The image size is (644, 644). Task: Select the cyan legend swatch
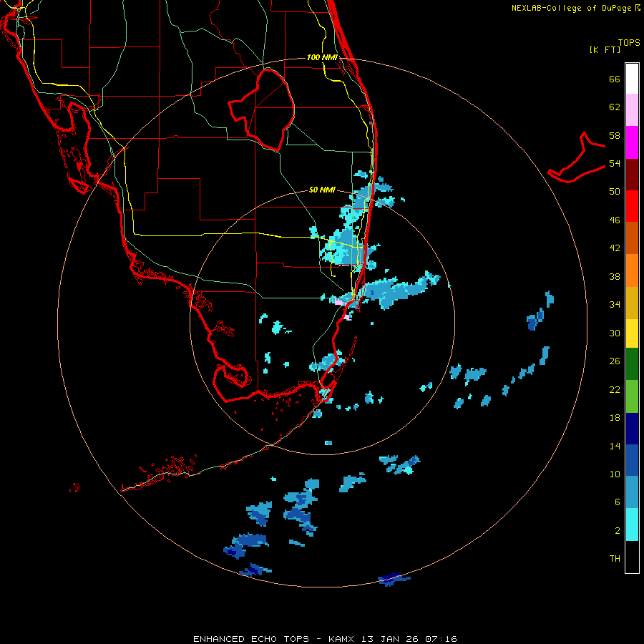pos(632,525)
